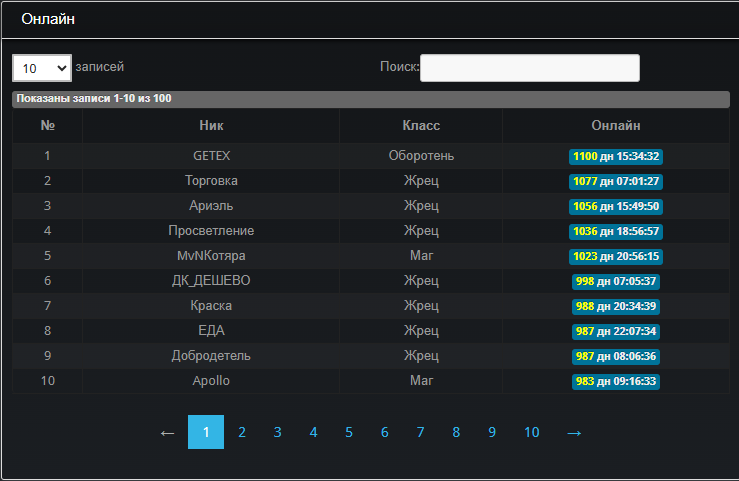The width and height of the screenshot is (739, 481).
Task: Click the online badge 983 дн 09:16:33
Action: (616, 381)
